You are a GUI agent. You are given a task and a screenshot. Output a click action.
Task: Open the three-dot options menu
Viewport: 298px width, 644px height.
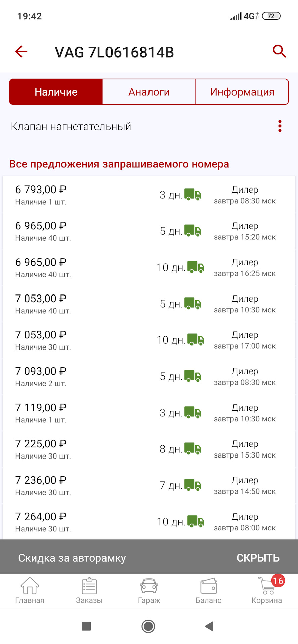(280, 126)
